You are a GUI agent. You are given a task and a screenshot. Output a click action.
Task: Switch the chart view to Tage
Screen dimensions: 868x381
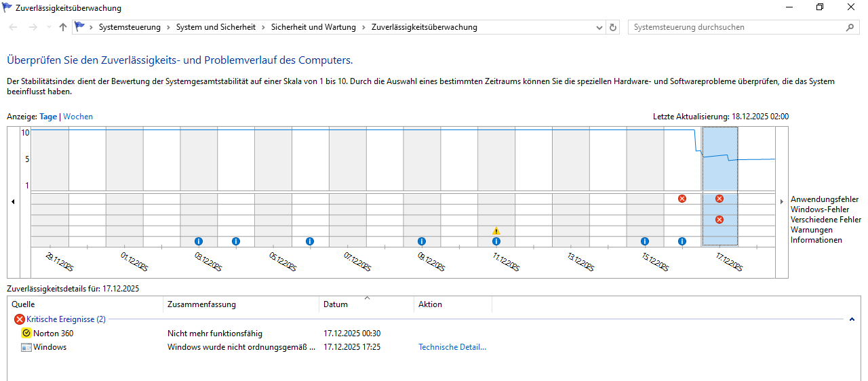(48, 117)
